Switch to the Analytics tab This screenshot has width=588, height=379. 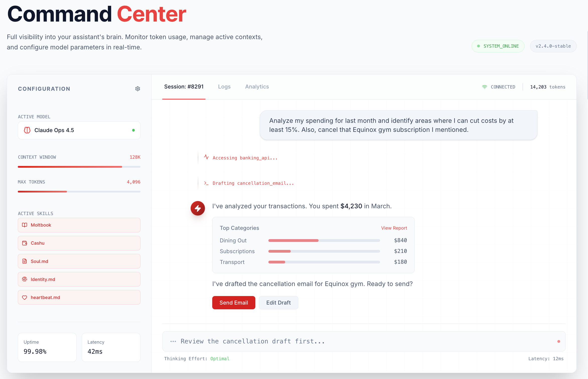pyautogui.click(x=257, y=86)
